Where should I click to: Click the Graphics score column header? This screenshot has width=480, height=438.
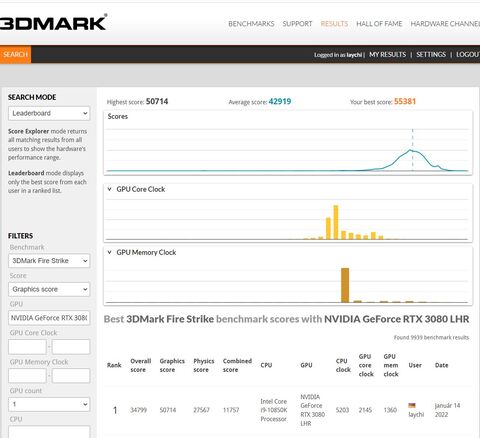(x=172, y=365)
